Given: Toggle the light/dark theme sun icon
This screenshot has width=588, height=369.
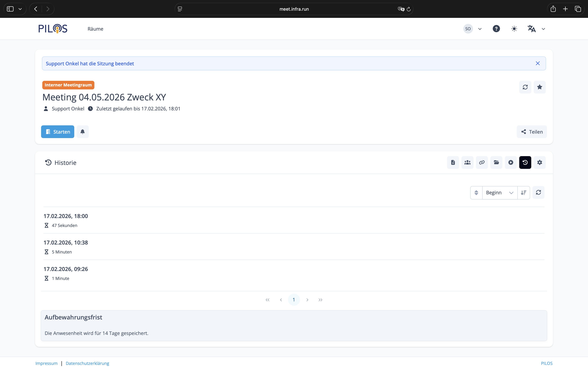Looking at the screenshot, I should 514,29.
